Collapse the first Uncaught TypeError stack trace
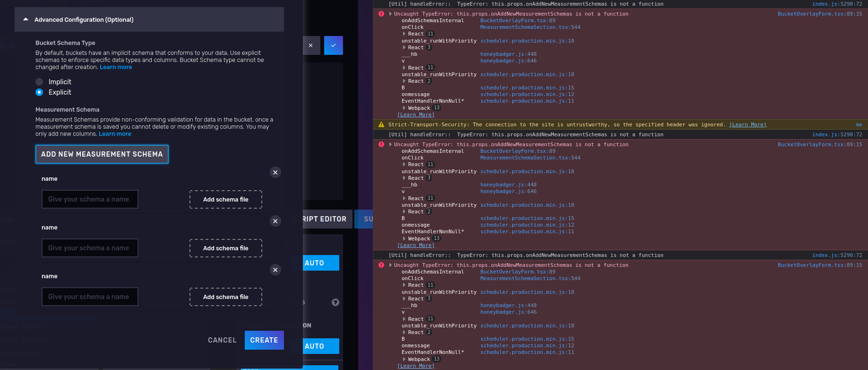The height and width of the screenshot is (370, 868). coord(390,14)
